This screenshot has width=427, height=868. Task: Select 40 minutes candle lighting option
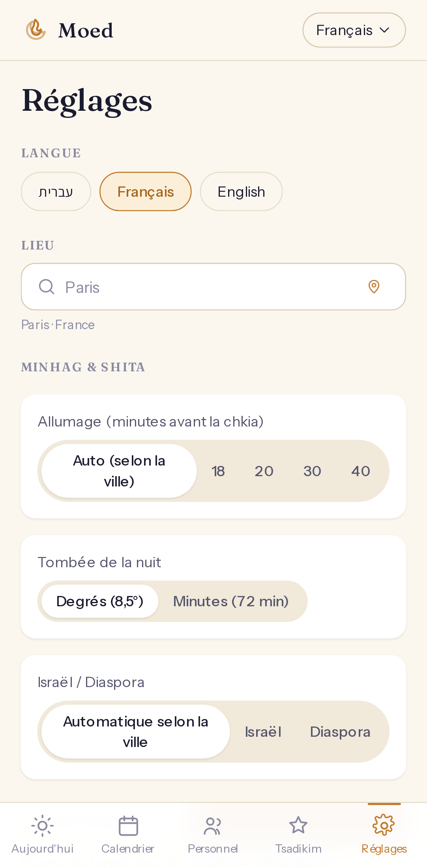click(x=361, y=471)
